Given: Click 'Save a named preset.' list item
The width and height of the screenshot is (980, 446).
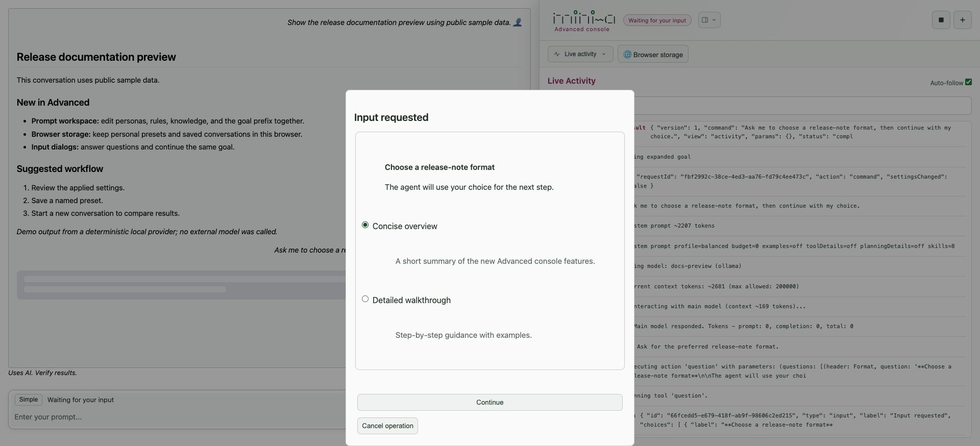Looking at the screenshot, I should point(67,201).
